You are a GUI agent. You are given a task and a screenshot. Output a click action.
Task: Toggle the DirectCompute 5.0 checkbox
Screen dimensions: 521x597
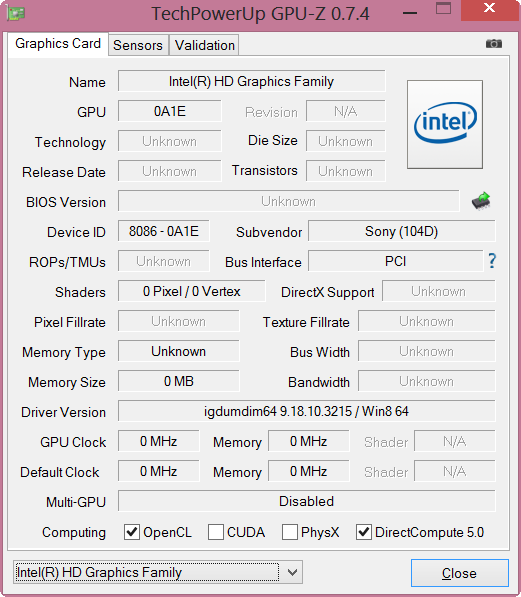(364, 532)
